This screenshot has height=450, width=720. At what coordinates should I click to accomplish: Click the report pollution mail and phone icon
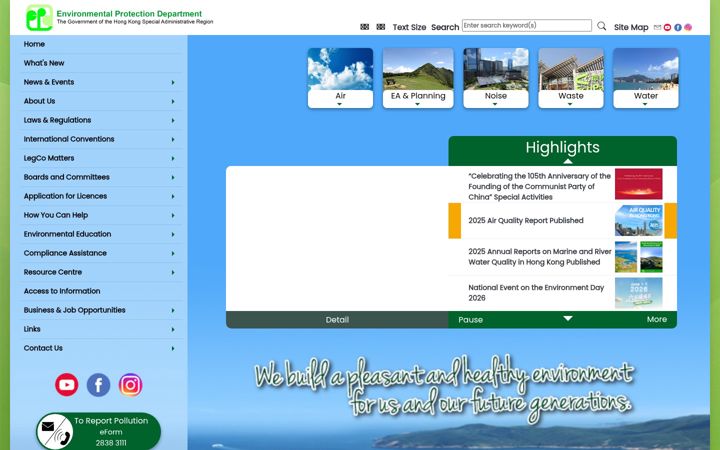pyautogui.click(x=55, y=432)
